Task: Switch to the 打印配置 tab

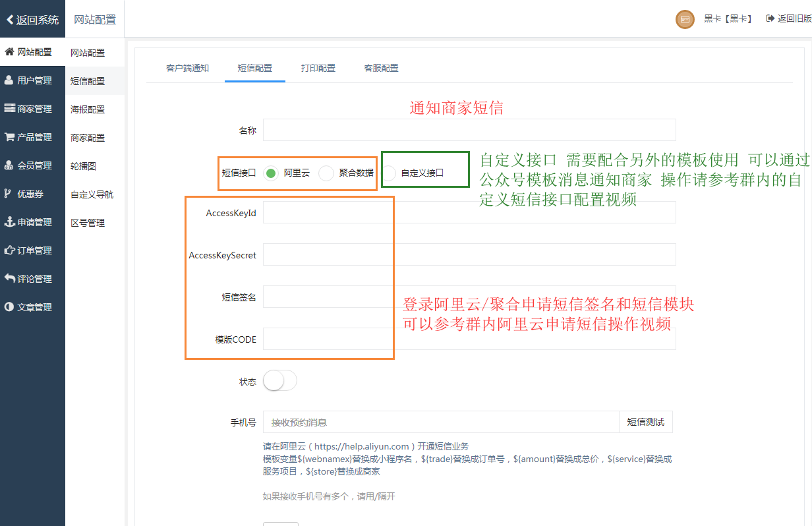Action: click(x=318, y=68)
